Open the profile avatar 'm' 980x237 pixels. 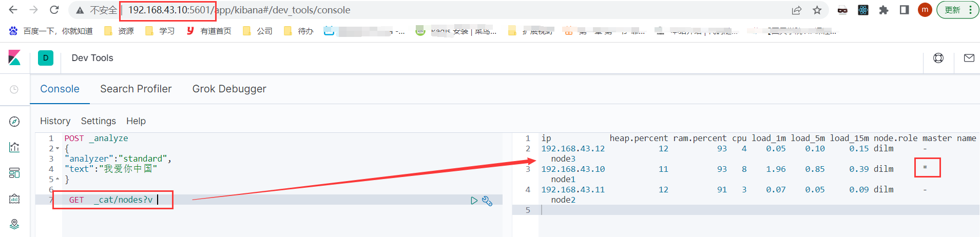pyautogui.click(x=925, y=10)
